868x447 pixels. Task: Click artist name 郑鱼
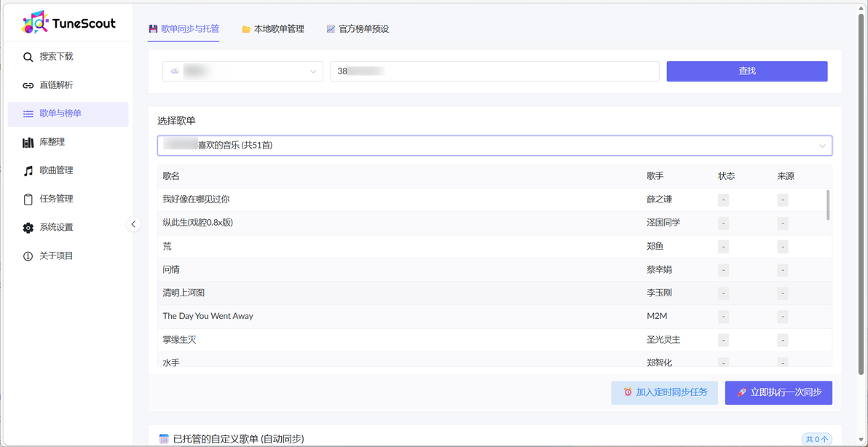pyautogui.click(x=655, y=247)
